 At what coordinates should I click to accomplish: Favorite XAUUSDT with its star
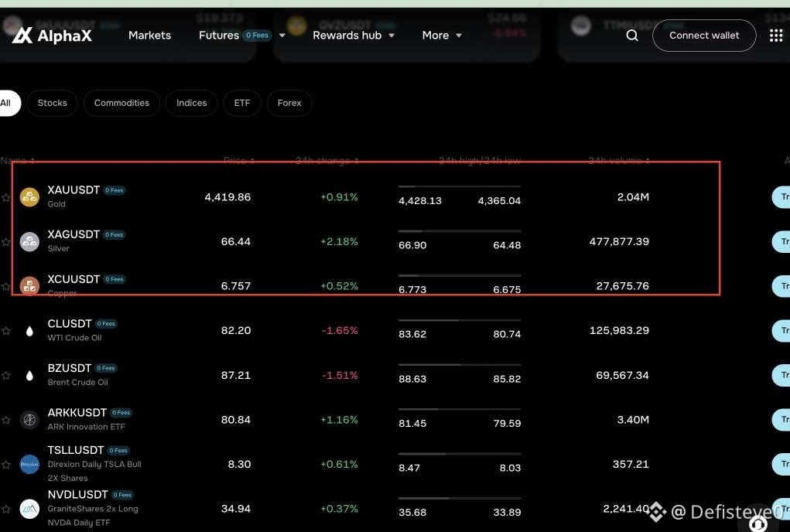tap(5, 198)
